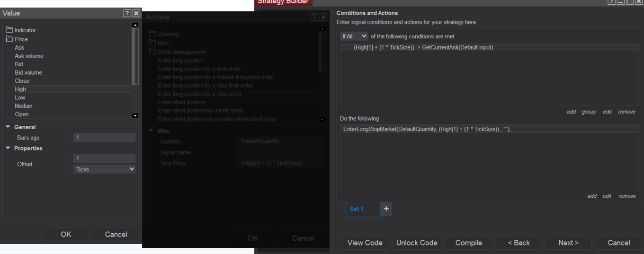Click the Signal name field
Screen dimensions: 644x254
pyautogui.click(x=281, y=152)
